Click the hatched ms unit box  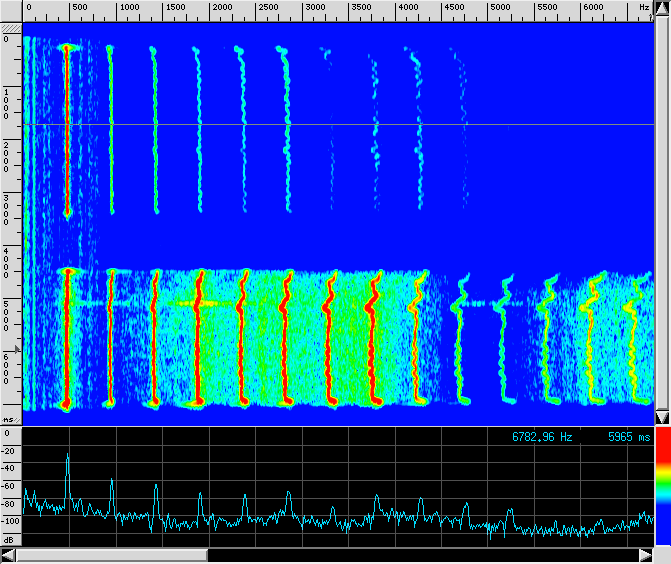point(10,419)
